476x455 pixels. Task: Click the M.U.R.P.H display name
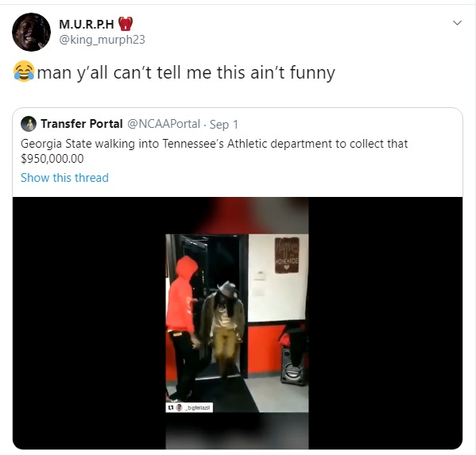click(87, 24)
